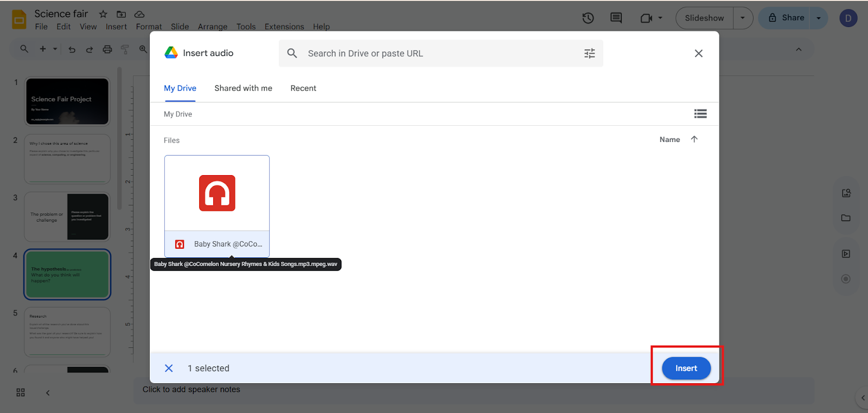Close the Insert audio dialog
Viewport: 868px width, 413px height.
pos(699,53)
